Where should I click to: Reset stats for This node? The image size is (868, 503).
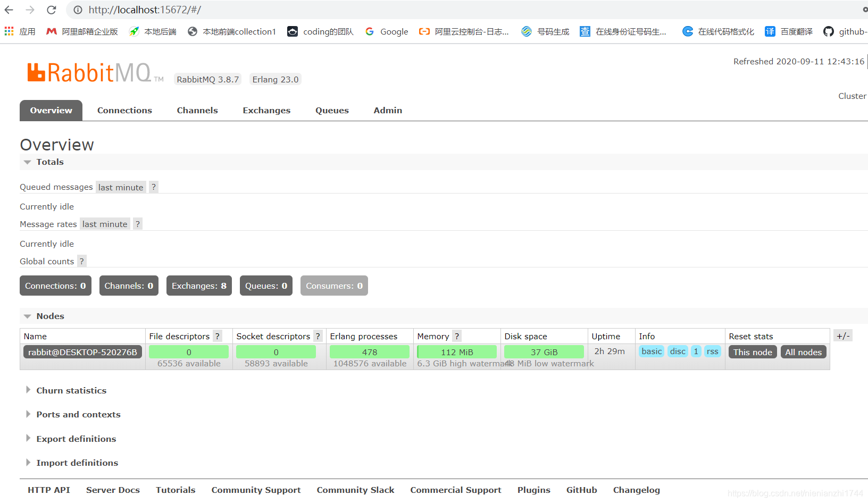[752, 351]
